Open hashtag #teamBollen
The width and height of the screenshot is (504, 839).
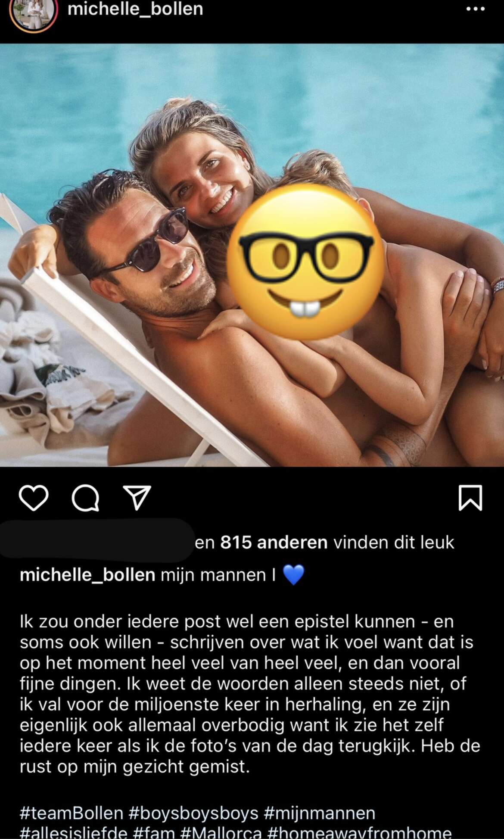72,813
